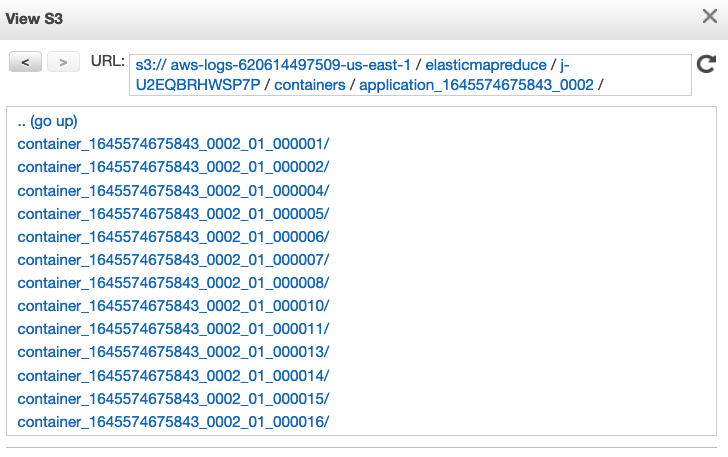This screenshot has width=728, height=457.
Task: Open the containers breadcrumb link
Action: (x=310, y=85)
